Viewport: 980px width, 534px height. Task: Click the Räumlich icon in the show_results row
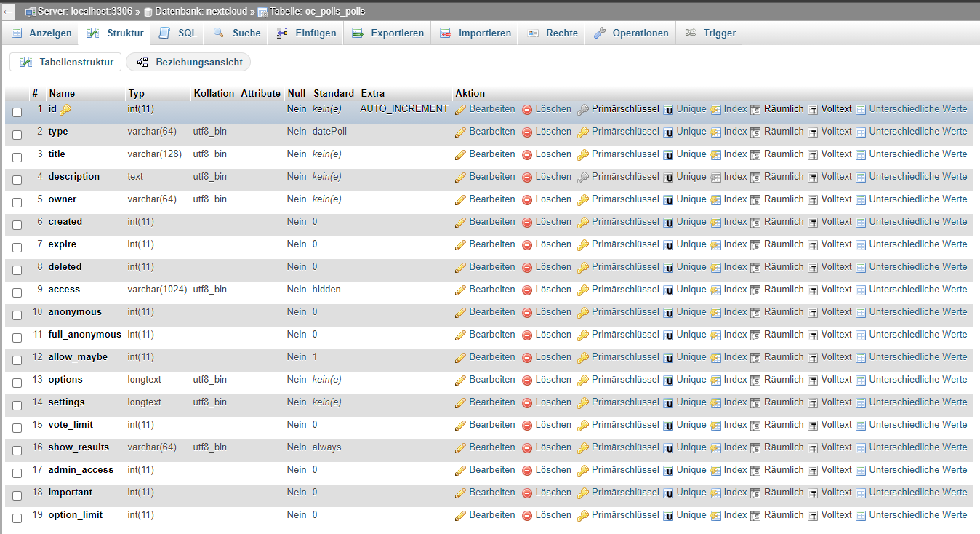tap(755, 448)
